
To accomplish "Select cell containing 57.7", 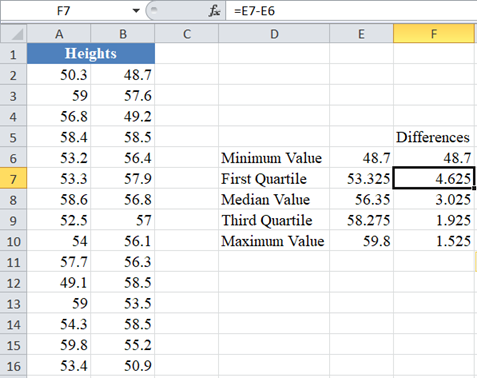I will tap(59, 262).
